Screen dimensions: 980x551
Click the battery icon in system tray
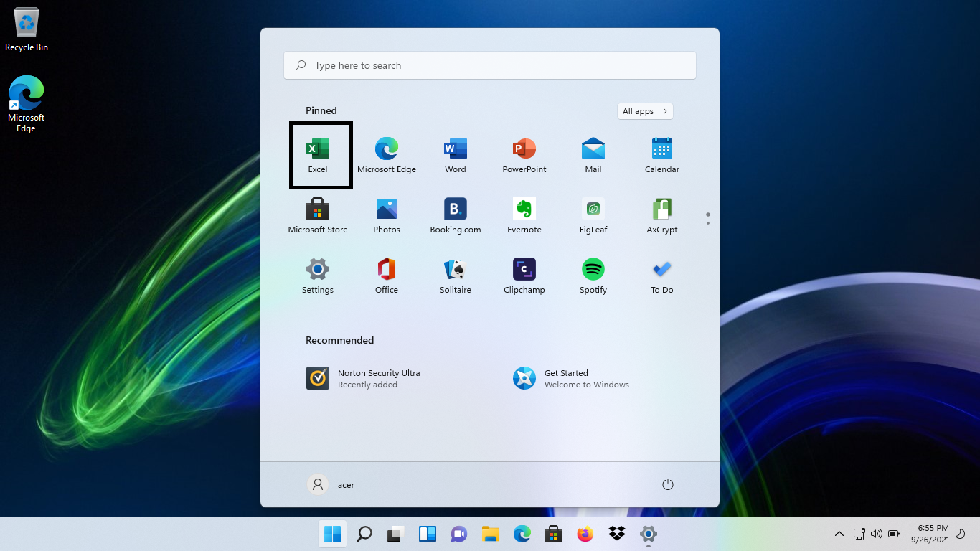(x=894, y=534)
